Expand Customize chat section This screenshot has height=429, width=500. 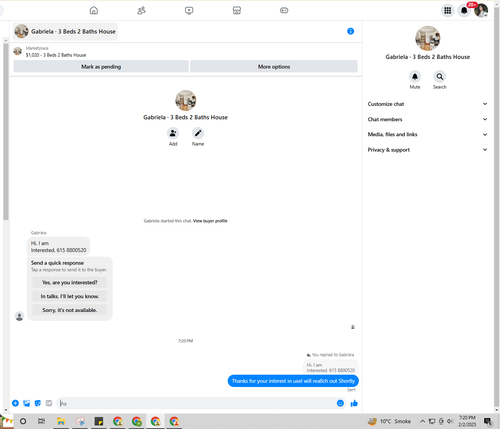[x=427, y=104]
